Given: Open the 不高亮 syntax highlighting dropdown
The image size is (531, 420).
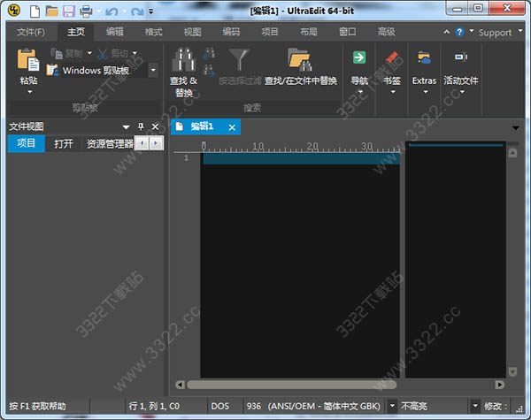Looking at the screenshot, I should tap(475, 406).
